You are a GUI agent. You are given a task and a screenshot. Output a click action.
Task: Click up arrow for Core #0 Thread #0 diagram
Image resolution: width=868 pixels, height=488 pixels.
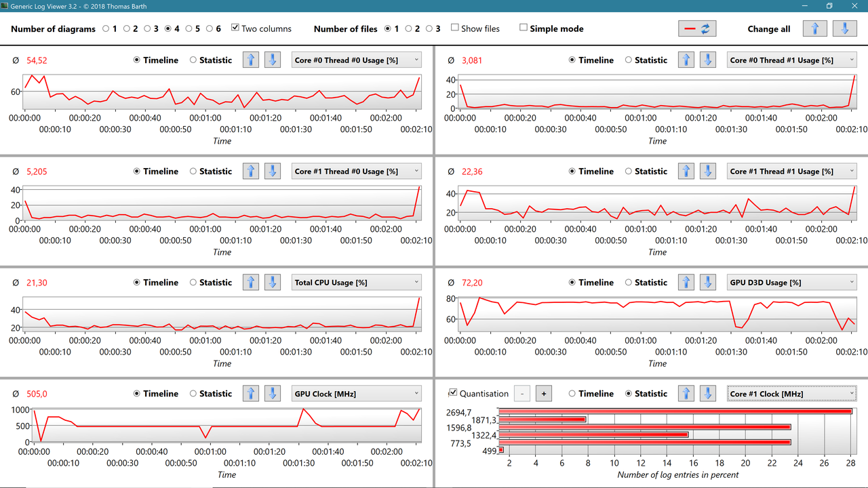tap(251, 60)
